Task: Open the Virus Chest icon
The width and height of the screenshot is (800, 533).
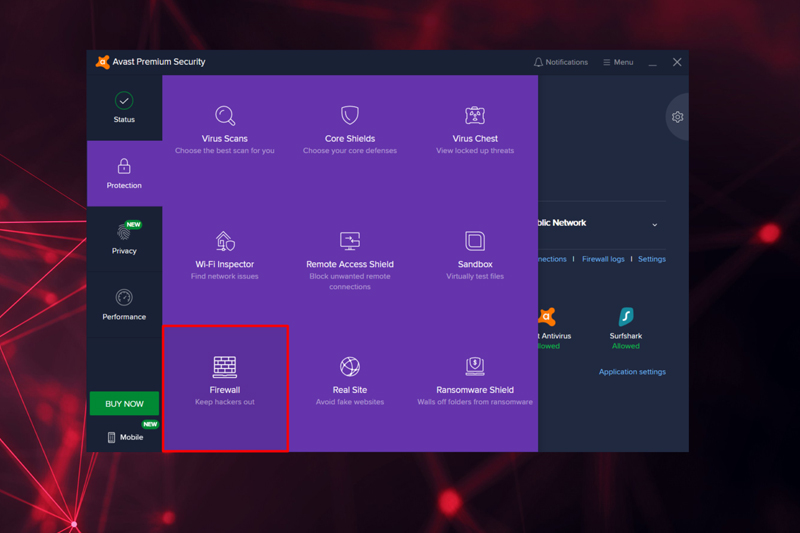Action: point(474,115)
